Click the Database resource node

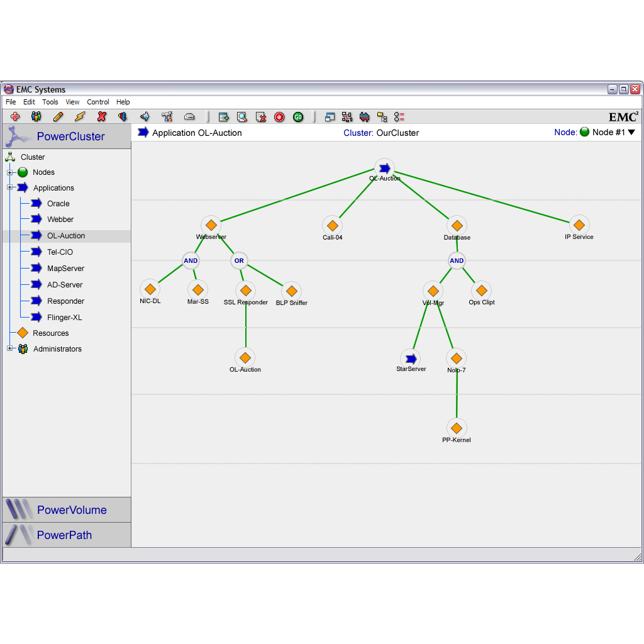[x=457, y=226]
